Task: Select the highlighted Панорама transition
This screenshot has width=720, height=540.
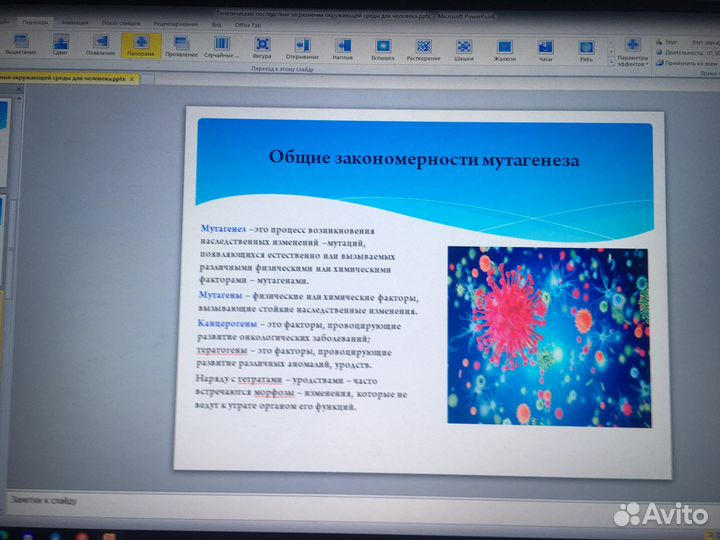Action: (141, 45)
